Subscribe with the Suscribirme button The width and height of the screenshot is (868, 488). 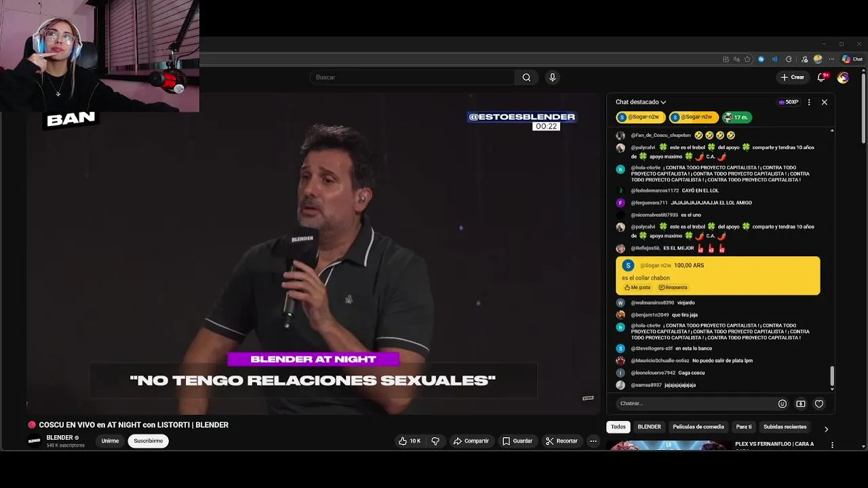coord(148,441)
